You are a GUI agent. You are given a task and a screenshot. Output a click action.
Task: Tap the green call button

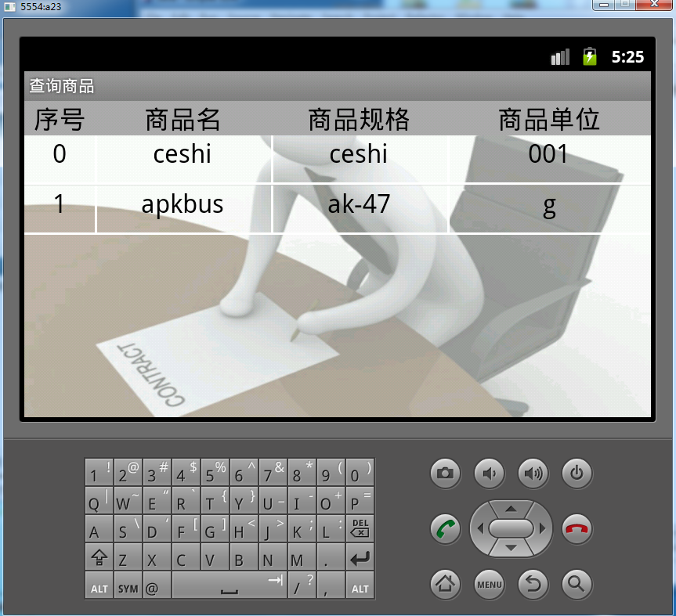pyautogui.click(x=446, y=528)
